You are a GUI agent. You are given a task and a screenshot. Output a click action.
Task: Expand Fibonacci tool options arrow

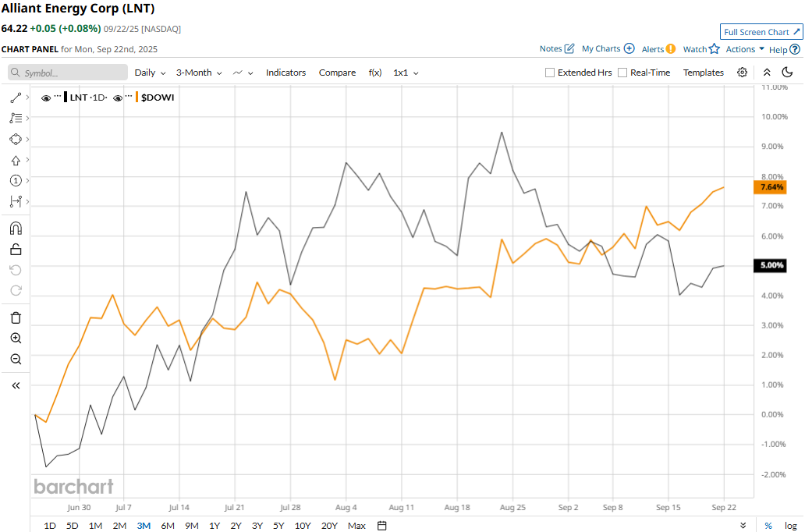coord(27,118)
